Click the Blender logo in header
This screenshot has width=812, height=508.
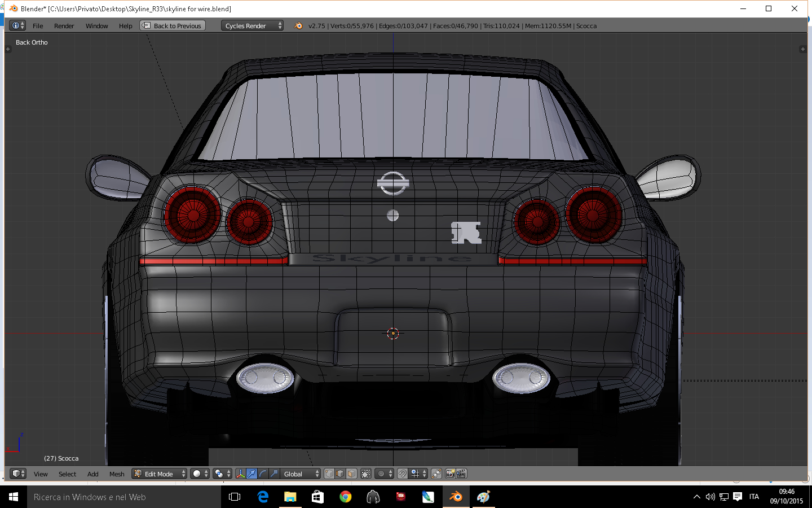coord(298,25)
